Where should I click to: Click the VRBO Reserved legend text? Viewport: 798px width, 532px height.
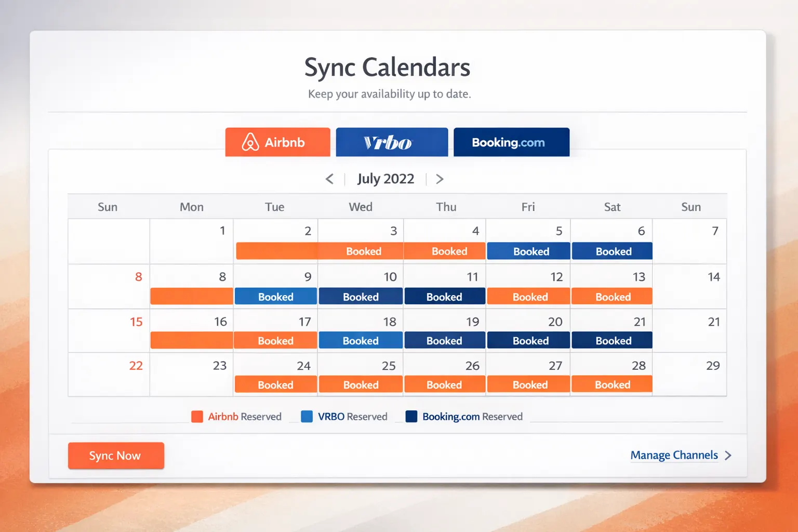pos(353,417)
